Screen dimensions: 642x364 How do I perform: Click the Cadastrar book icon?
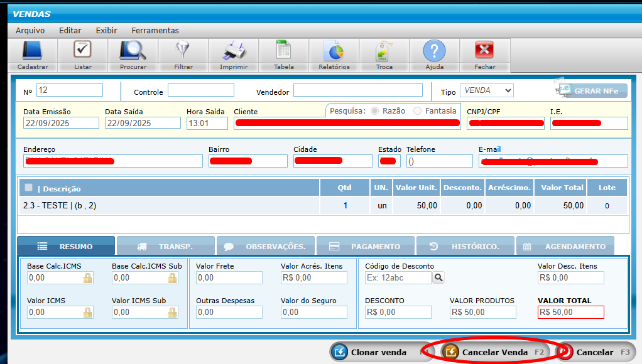[33, 51]
